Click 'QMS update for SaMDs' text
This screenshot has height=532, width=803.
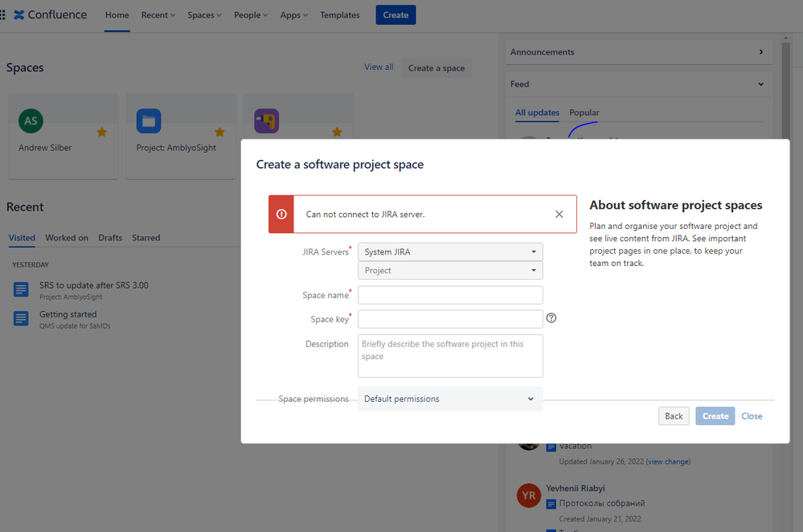75,325
